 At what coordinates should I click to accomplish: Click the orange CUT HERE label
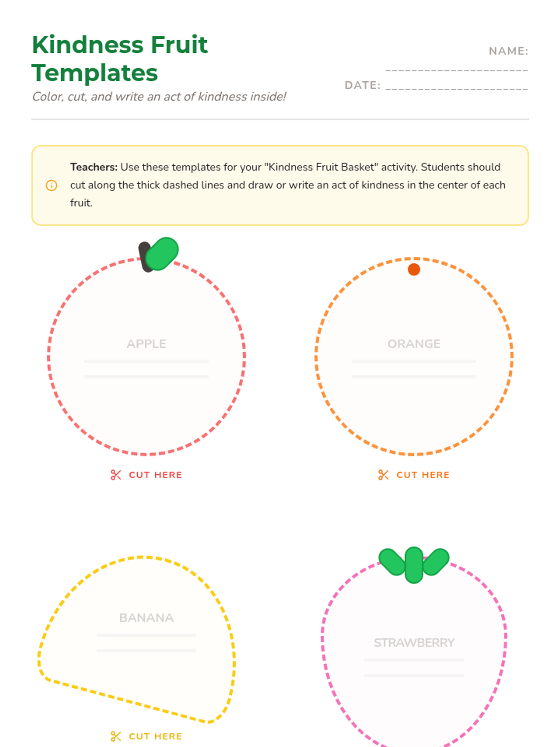423,475
